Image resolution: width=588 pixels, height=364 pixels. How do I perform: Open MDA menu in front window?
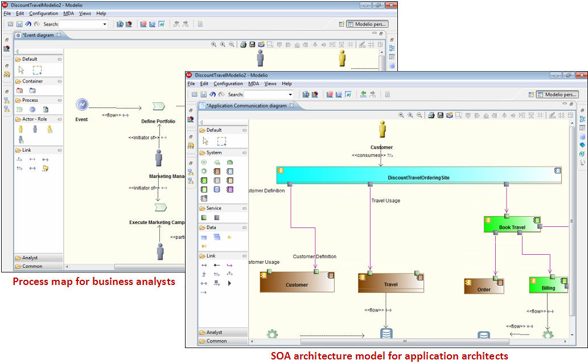tap(253, 84)
